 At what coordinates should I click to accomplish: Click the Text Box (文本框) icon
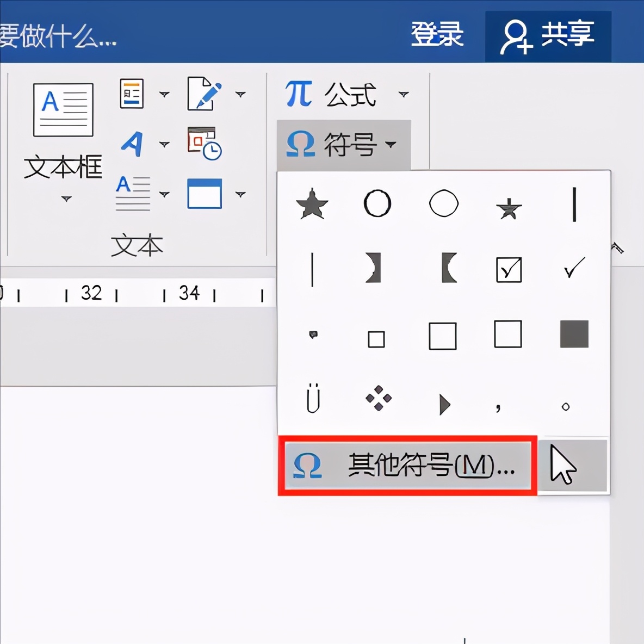(63, 110)
